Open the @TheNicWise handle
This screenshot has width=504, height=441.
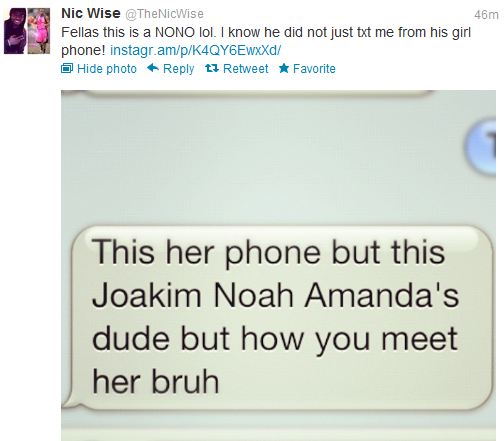(x=164, y=14)
